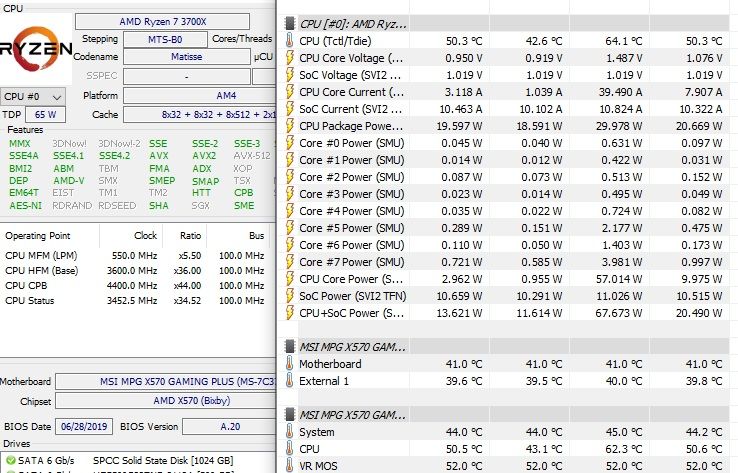Select the CPU CPB operating point row
The image size is (738, 473).
coord(135,286)
